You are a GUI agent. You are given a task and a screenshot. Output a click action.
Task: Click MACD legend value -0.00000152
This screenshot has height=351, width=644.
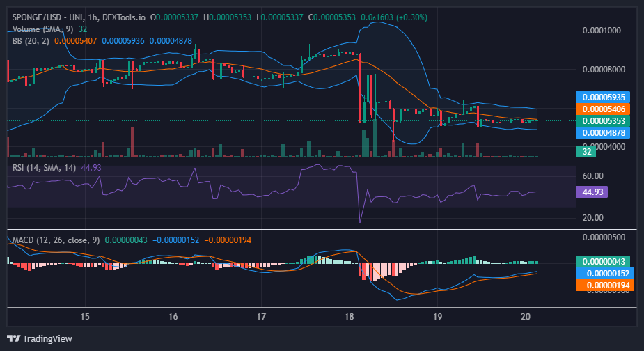point(175,240)
